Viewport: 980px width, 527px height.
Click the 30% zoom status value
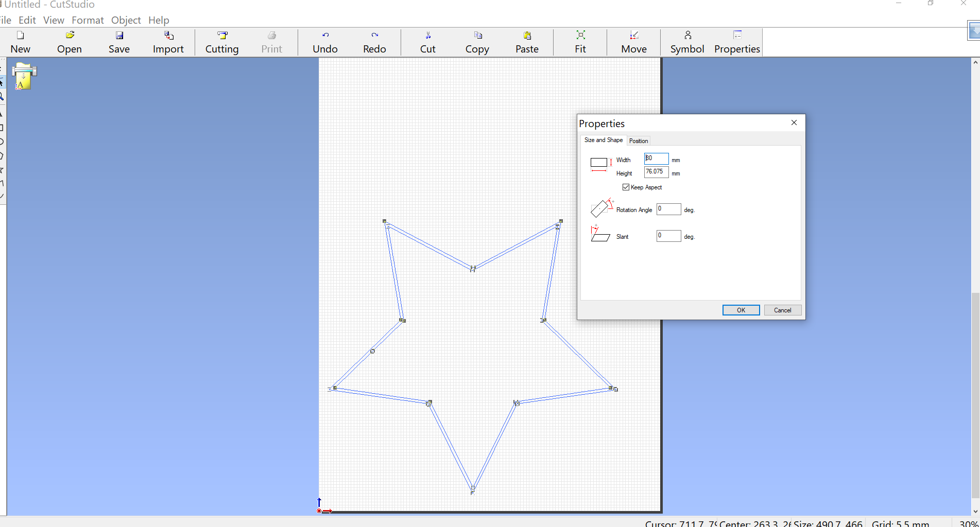pyautogui.click(x=969, y=523)
